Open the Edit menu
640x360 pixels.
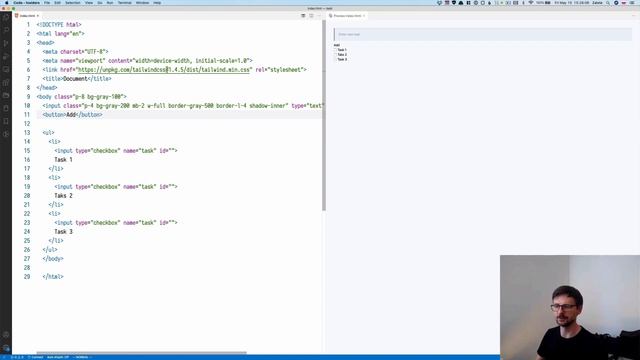pyautogui.click(x=58, y=3)
